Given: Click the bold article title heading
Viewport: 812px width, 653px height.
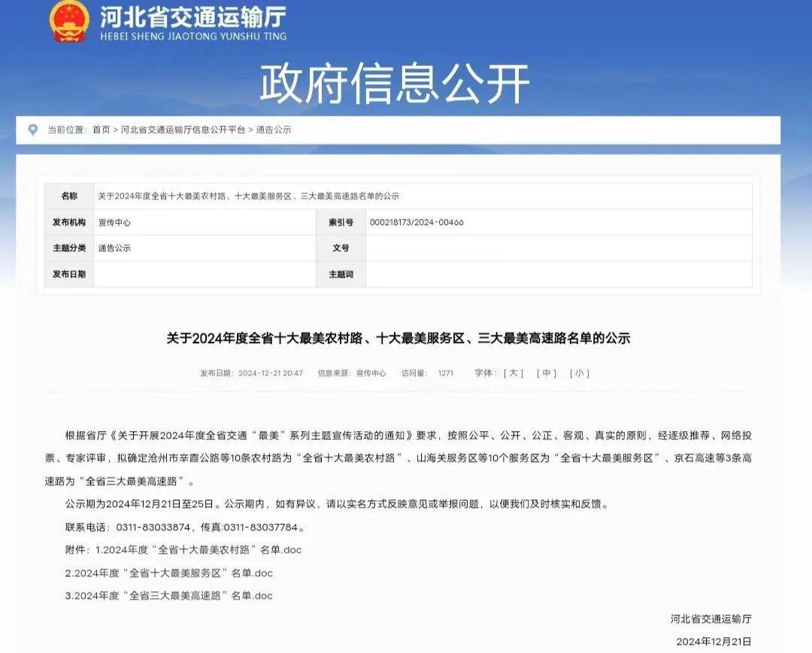Looking at the screenshot, I should pyautogui.click(x=398, y=339).
